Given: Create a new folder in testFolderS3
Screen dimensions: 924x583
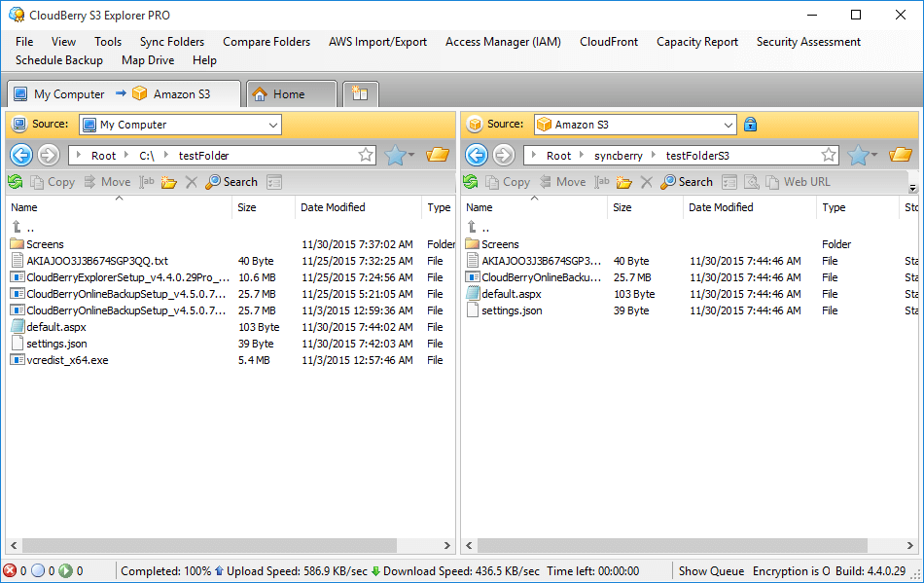Looking at the screenshot, I should tap(622, 181).
